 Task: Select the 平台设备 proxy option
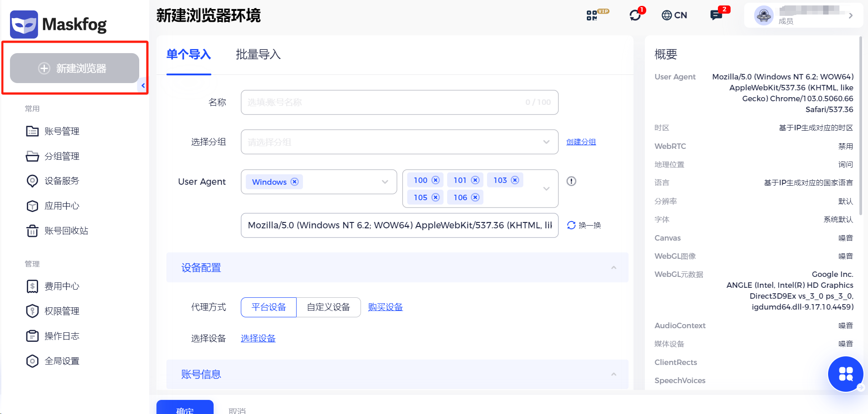point(268,307)
